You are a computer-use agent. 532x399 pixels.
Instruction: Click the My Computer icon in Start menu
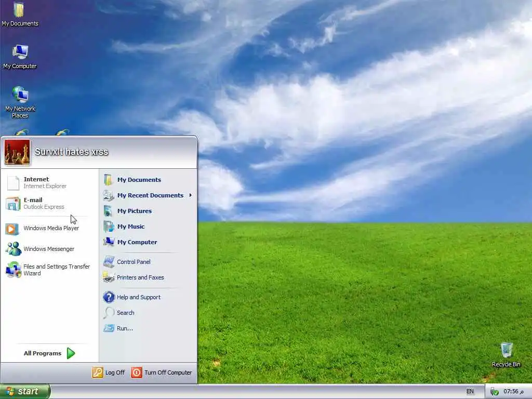[x=109, y=242]
